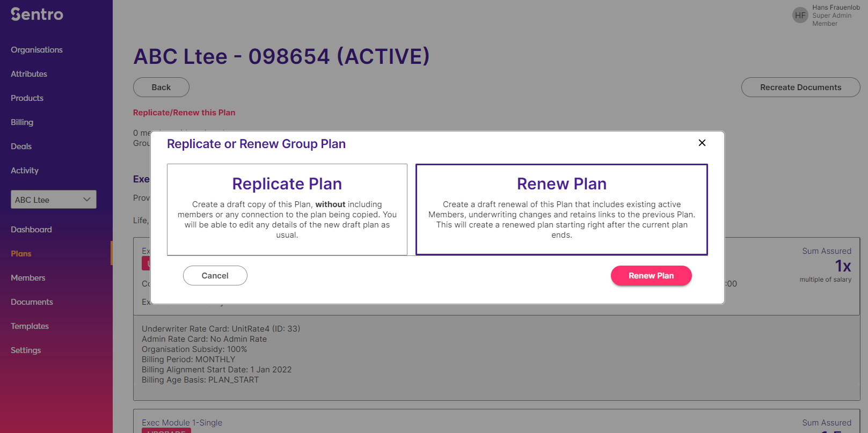Open the Products sidebar item
This screenshot has width=868, height=433.
pyautogui.click(x=27, y=98)
